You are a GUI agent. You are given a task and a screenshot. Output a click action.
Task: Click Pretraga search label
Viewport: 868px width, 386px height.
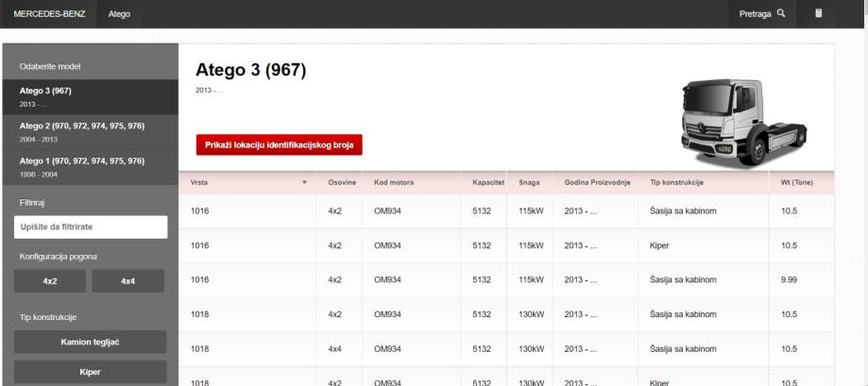(x=755, y=14)
